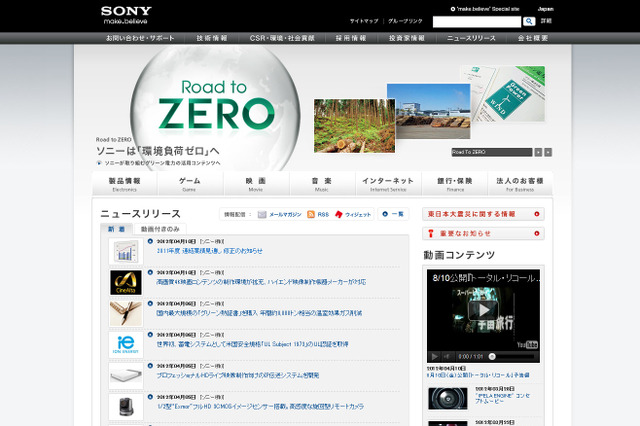This screenshot has width=640, height=426.
Task: Click the 詳細 advanced search link
Action: (546, 21)
